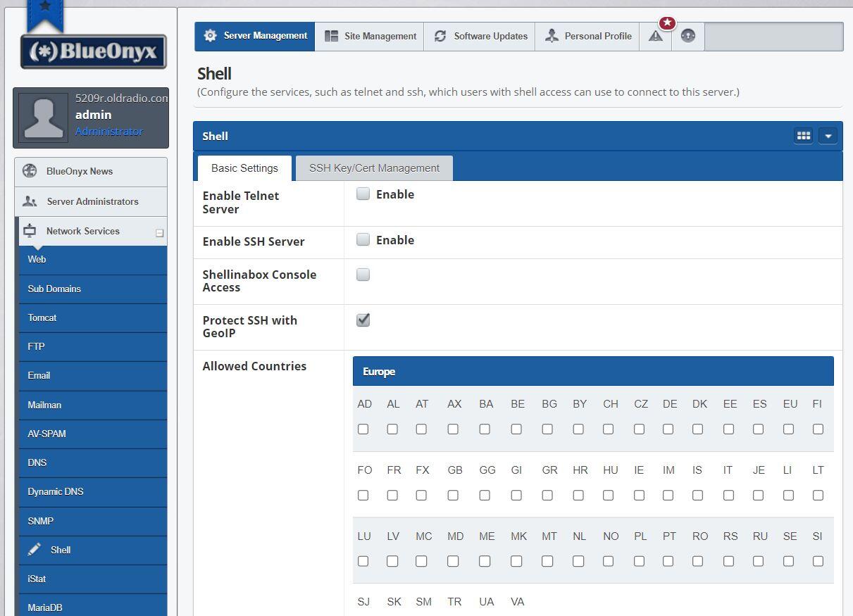The height and width of the screenshot is (616, 853).
Task: Click the grid view icon in Shell header
Action: click(804, 136)
